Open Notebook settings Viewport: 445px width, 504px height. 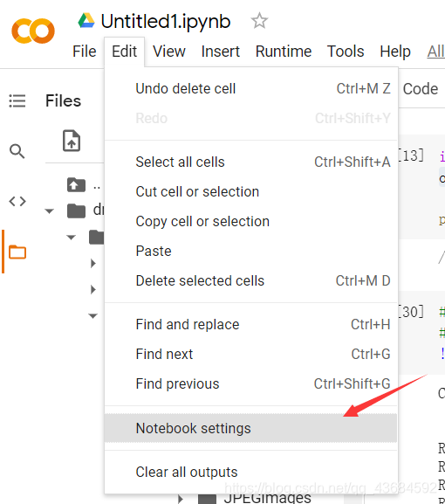click(251, 429)
